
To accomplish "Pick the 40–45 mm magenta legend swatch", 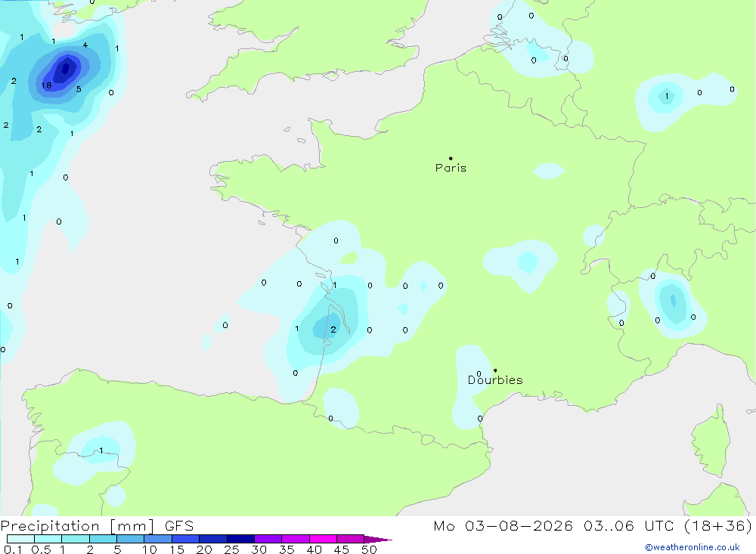I will coord(323,539).
